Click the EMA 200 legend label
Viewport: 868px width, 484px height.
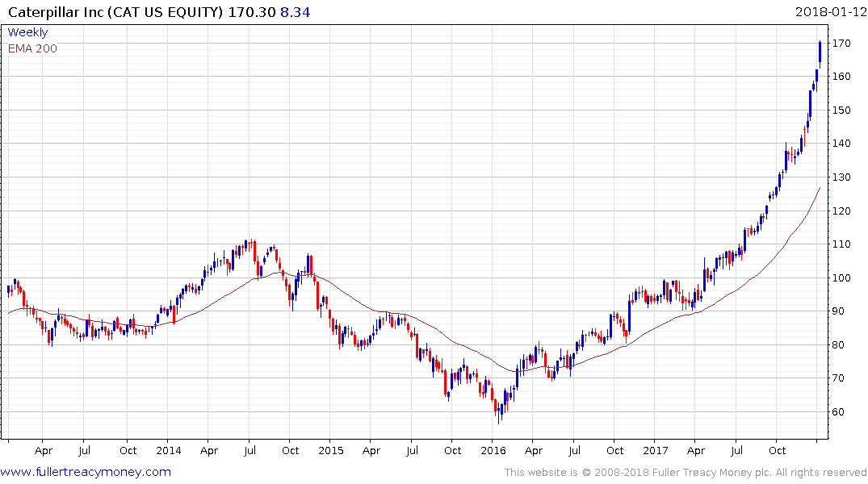[32, 48]
